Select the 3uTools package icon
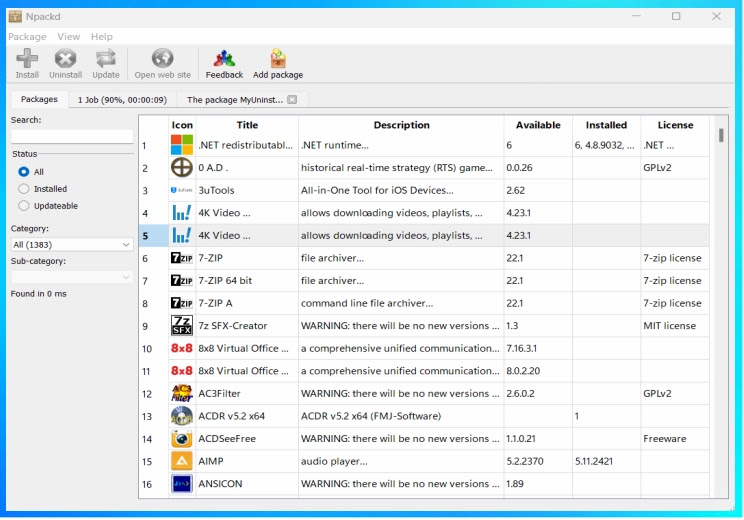This screenshot has height=520, width=744. (x=182, y=190)
